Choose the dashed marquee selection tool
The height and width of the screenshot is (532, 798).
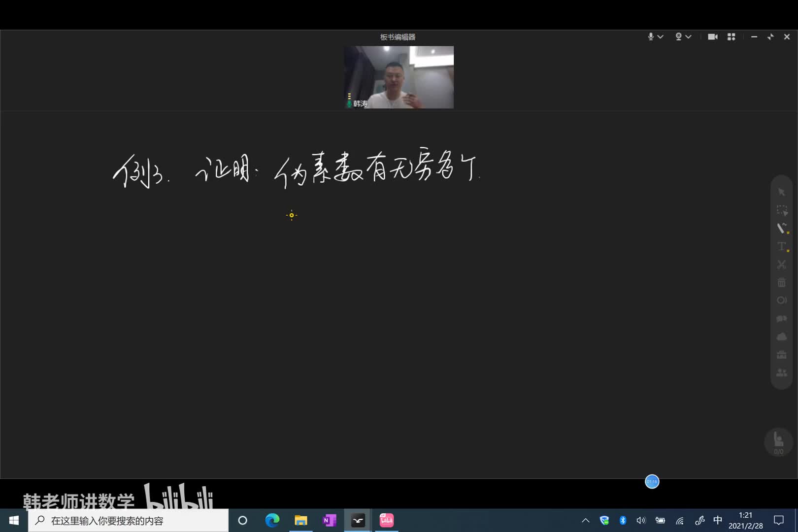pyautogui.click(x=782, y=210)
